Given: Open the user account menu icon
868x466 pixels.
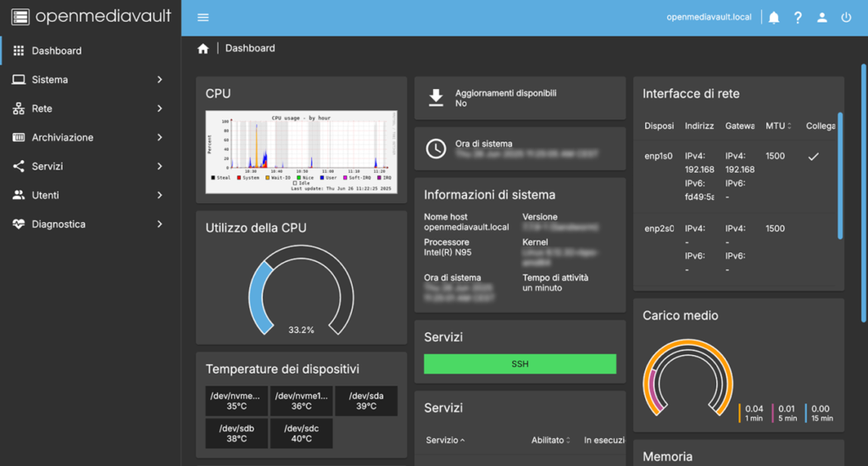Looking at the screenshot, I should tap(822, 18).
